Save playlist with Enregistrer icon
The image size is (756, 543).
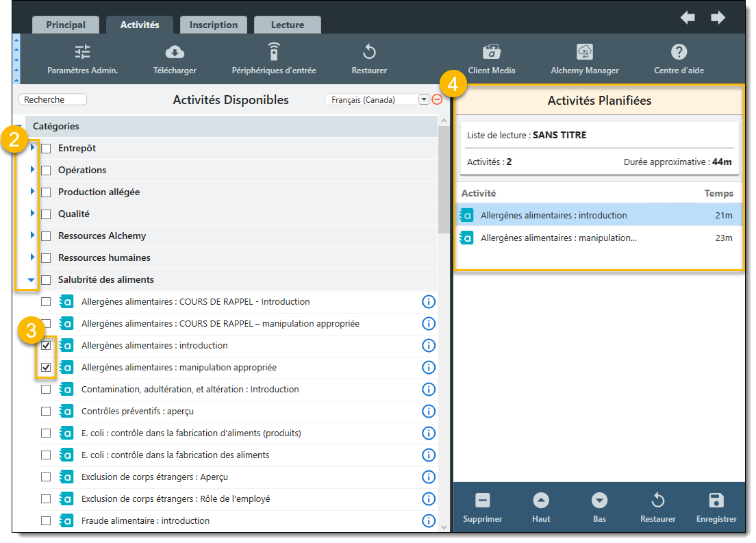(716, 501)
